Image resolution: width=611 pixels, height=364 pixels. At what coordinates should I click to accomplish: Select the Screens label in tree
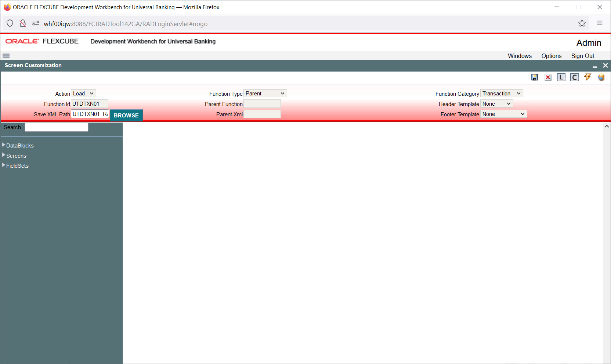[x=16, y=156]
